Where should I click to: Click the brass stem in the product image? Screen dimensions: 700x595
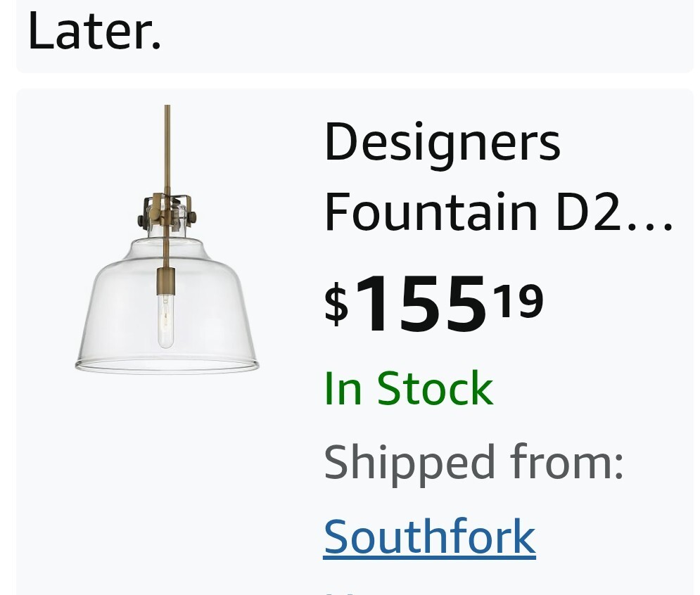point(167,141)
